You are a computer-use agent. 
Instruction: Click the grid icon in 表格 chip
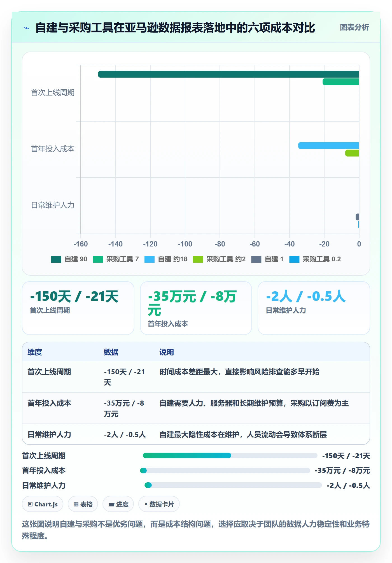[x=76, y=504]
